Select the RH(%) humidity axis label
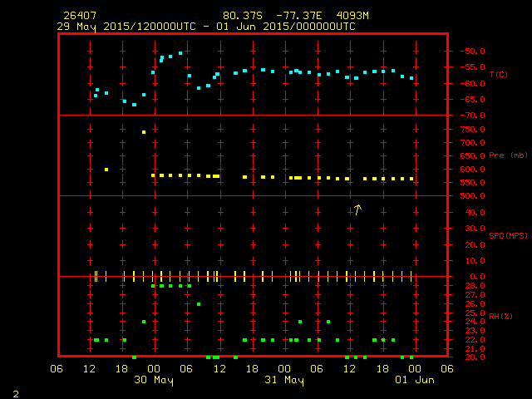This screenshot has width=532, height=399. tap(500, 316)
